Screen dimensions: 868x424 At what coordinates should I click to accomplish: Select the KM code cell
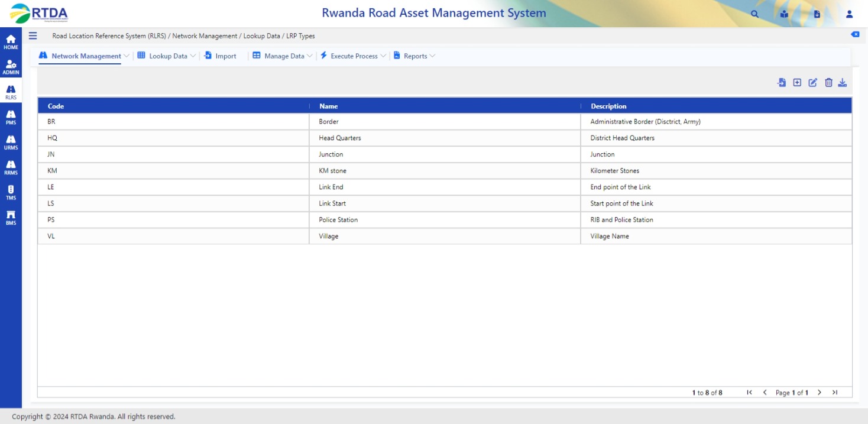tap(173, 171)
